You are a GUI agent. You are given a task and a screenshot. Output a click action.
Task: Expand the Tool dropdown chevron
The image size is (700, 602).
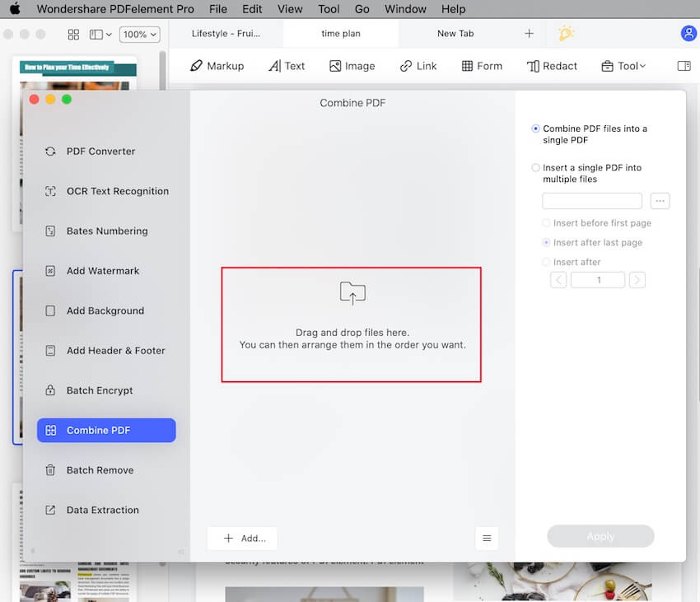(x=643, y=66)
